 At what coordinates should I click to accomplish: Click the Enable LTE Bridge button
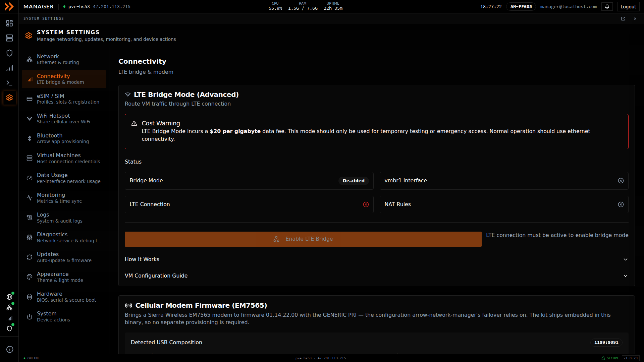(x=303, y=239)
